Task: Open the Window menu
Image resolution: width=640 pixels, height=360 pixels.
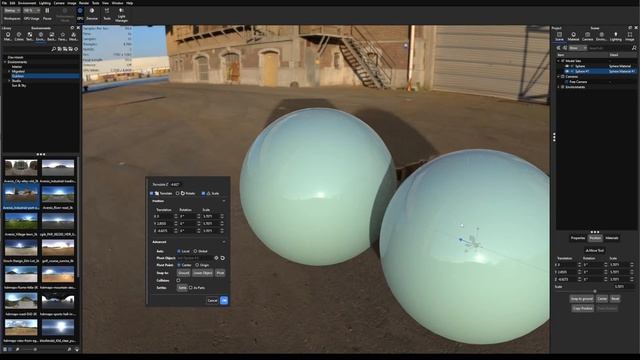Action: coord(117,3)
